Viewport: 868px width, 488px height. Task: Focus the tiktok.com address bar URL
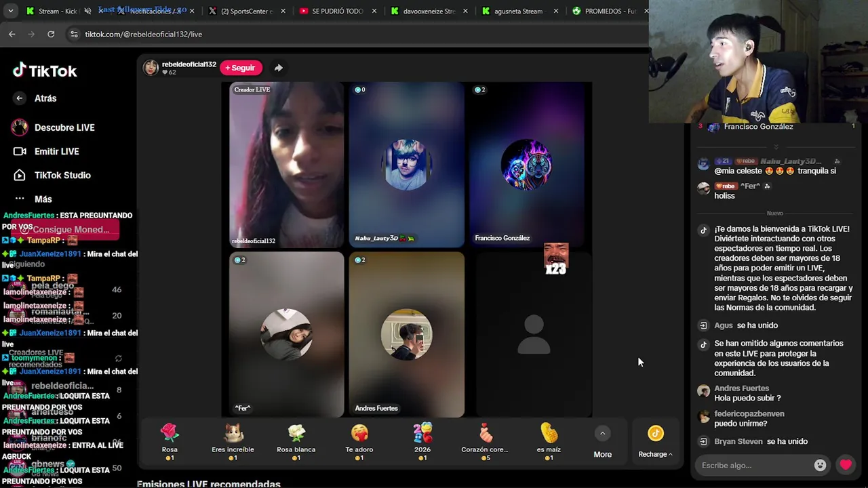click(143, 34)
